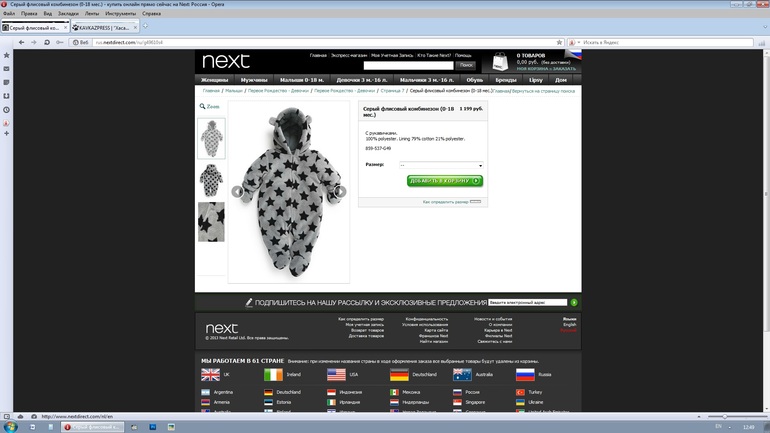Open the Инструменты menu
This screenshot has width=770, height=433.
(120, 14)
